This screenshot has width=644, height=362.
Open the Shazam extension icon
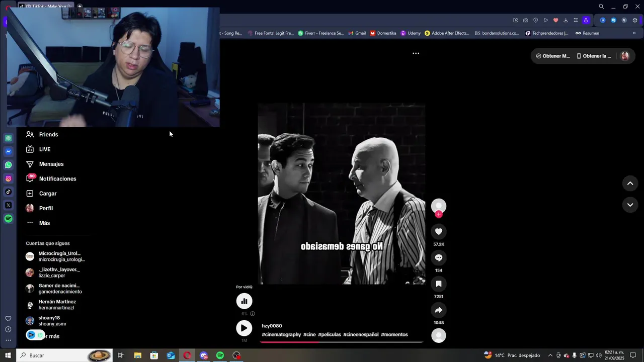(x=613, y=20)
